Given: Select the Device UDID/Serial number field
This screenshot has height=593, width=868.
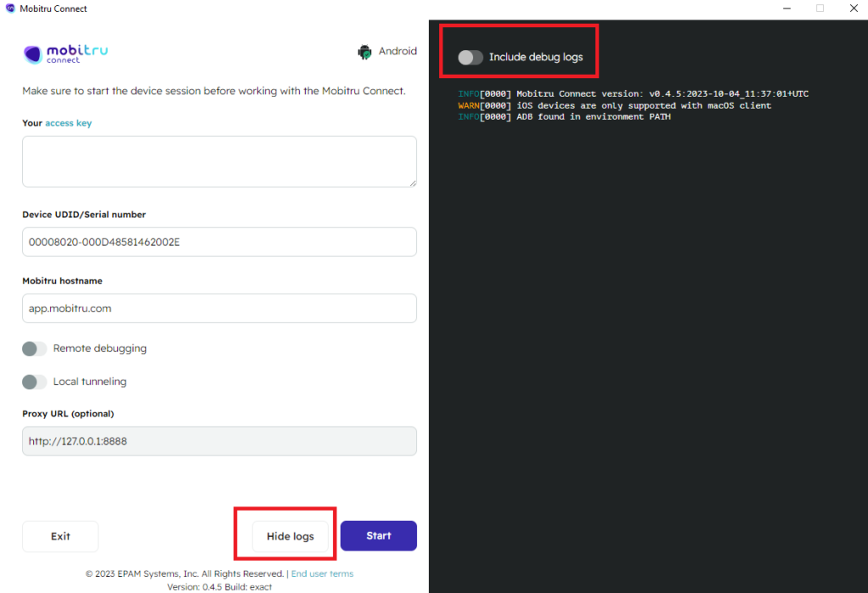Looking at the screenshot, I should [x=219, y=242].
